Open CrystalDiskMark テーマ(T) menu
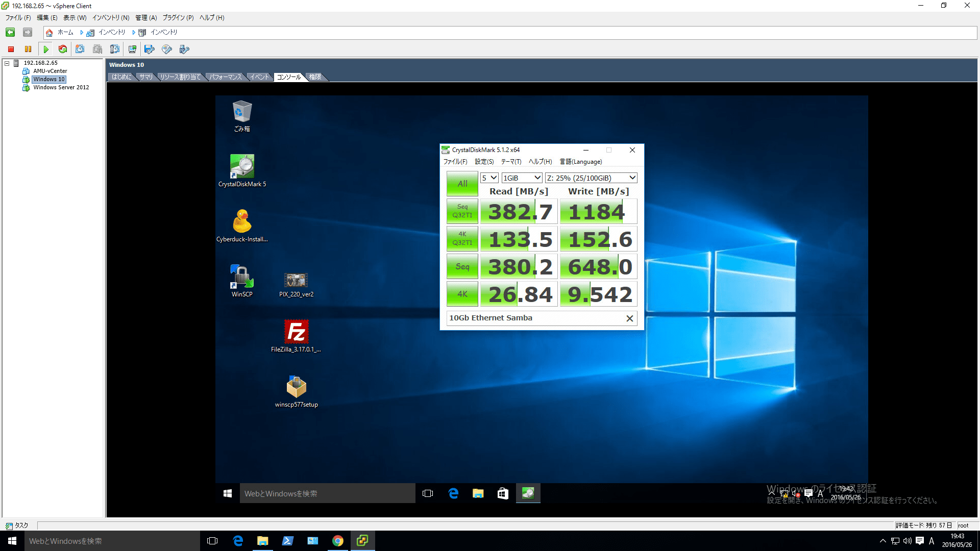Image resolution: width=980 pixels, height=551 pixels. [511, 162]
